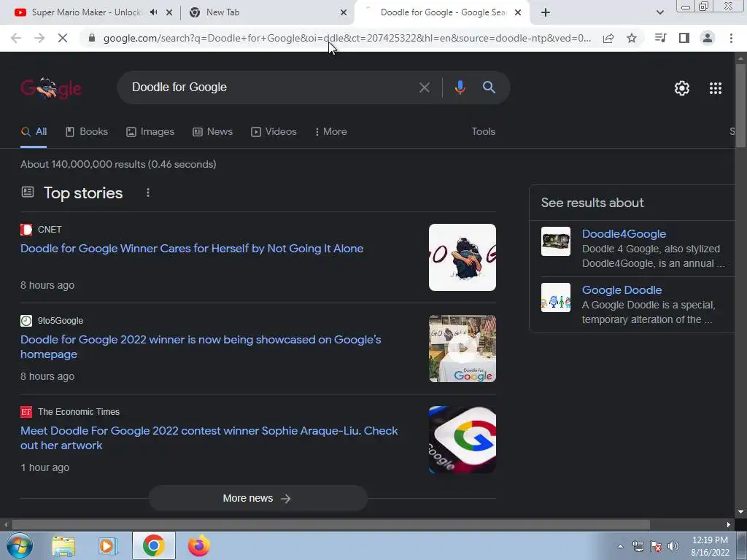The width and height of the screenshot is (747, 560).
Task: Share this page icon in address bar
Action: pyautogui.click(x=608, y=38)
